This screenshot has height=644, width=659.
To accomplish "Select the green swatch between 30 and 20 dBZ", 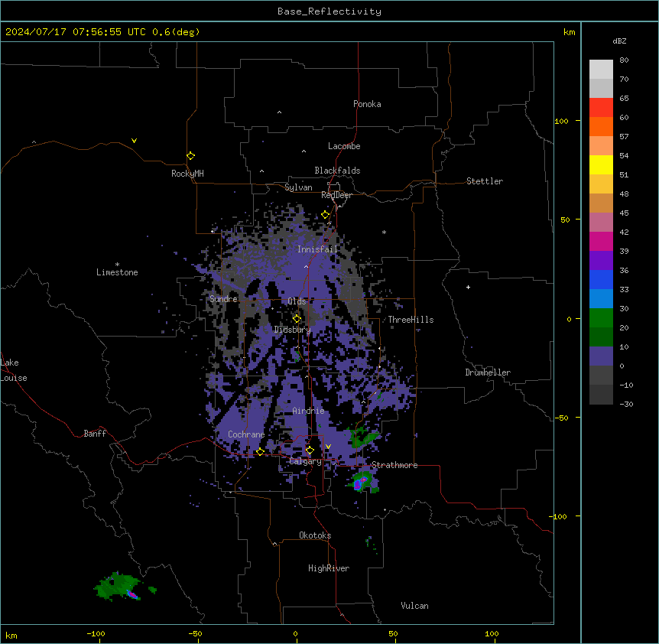I will tap(601, 318).
